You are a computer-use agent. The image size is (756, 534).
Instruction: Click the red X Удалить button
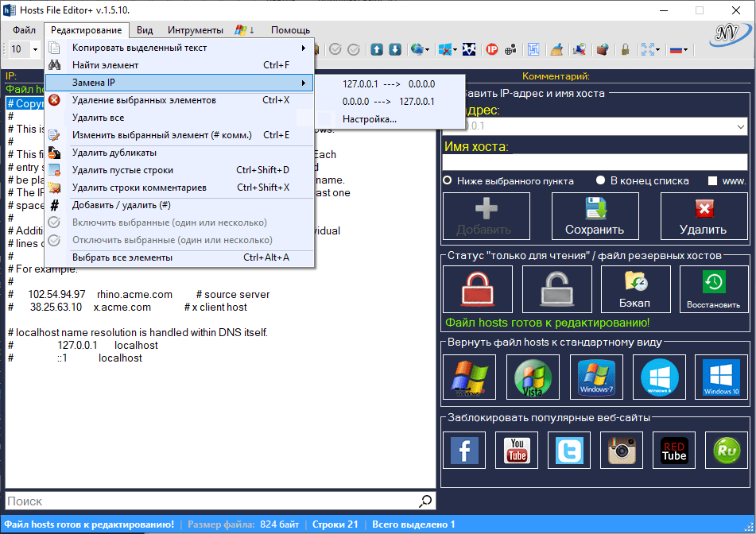pyautogui.click(x=704, y=216)
